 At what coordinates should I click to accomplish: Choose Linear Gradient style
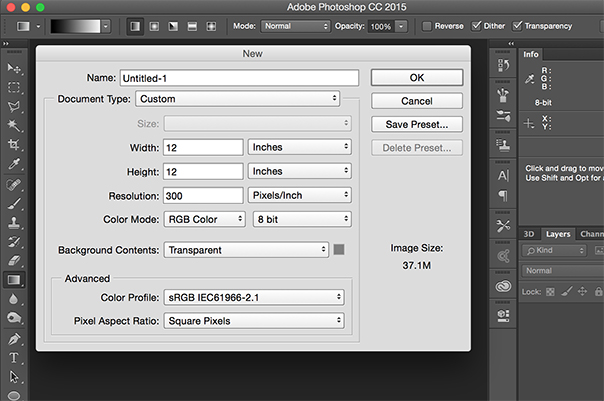tap(135, 26)
